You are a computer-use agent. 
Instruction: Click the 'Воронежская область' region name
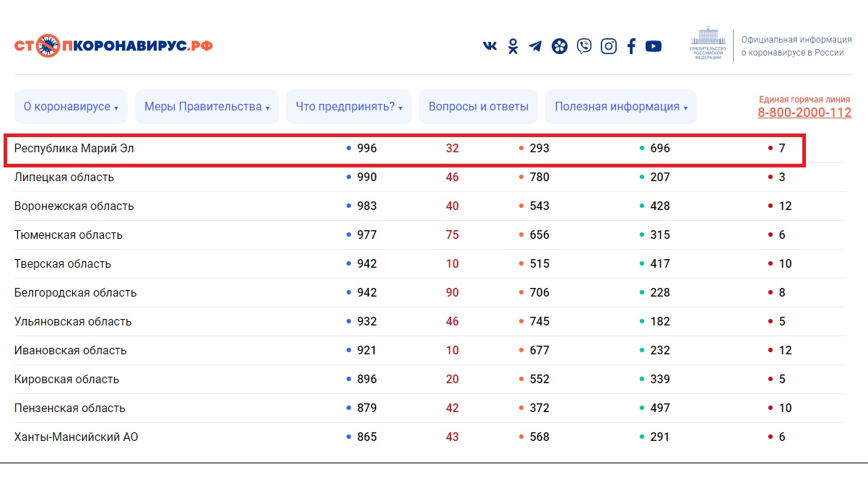tap(74, 206)
